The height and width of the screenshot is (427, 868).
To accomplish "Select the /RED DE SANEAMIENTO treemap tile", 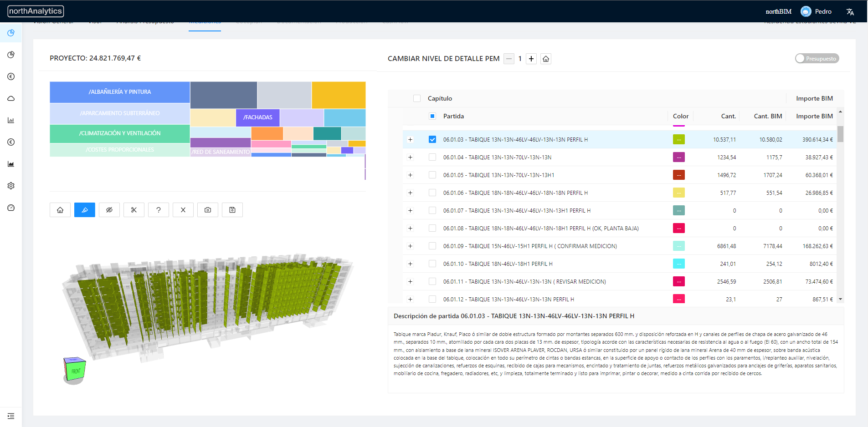I will click(x=221, y=152).
